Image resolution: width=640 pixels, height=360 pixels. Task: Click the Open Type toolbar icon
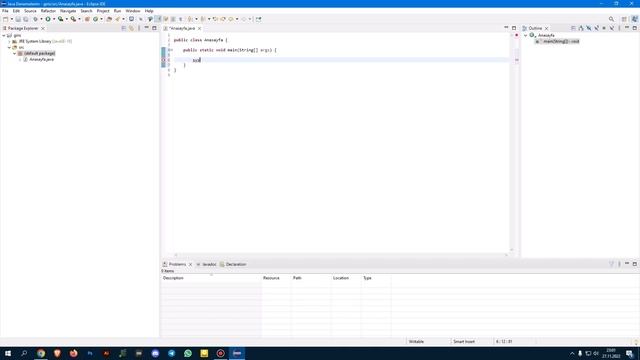[x=109, y=19]
